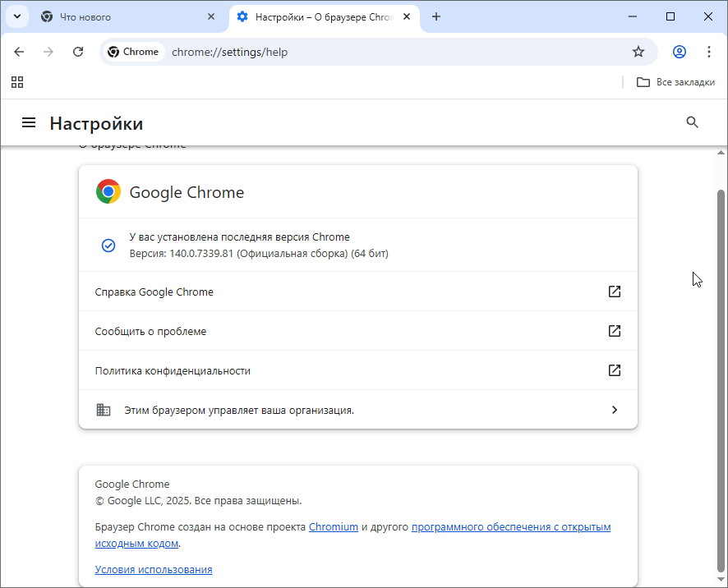Open the profile avatar icon

click(x=680, y=52)
